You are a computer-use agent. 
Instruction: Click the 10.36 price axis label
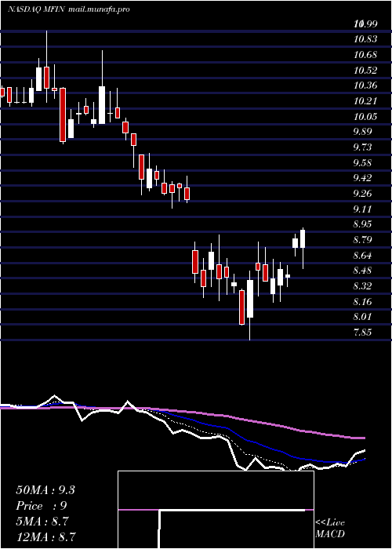pyautogui.click(x=365, y=85)
